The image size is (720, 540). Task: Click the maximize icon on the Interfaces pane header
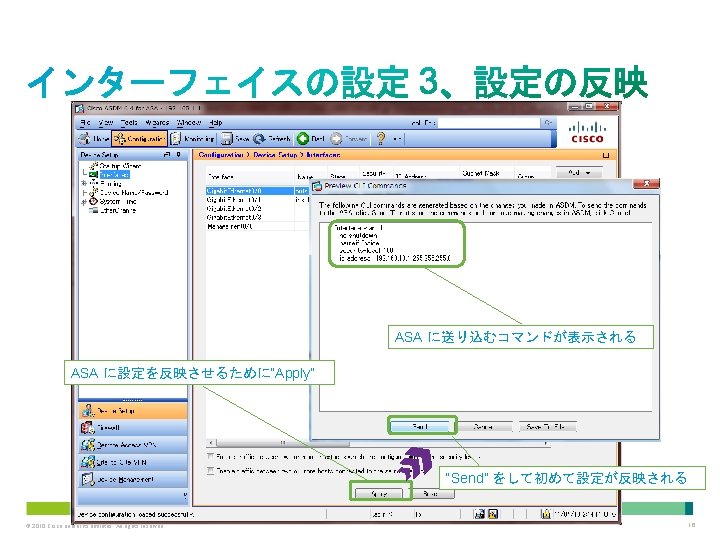pos(606,155)
